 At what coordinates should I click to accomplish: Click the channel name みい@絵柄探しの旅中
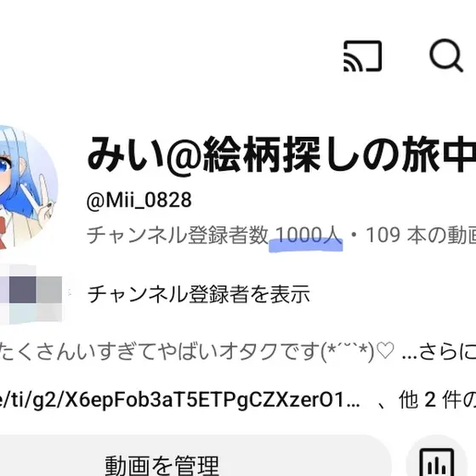pos(281,154)
